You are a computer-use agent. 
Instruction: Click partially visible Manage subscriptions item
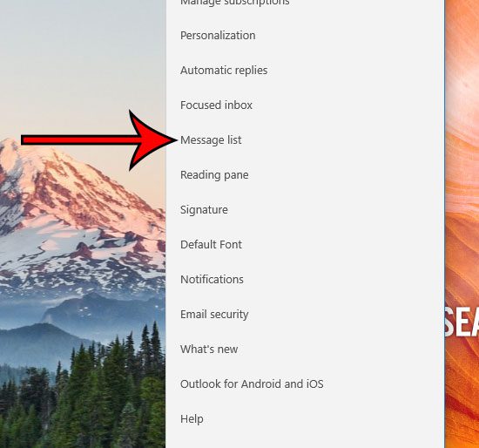[x=235, y=3]
